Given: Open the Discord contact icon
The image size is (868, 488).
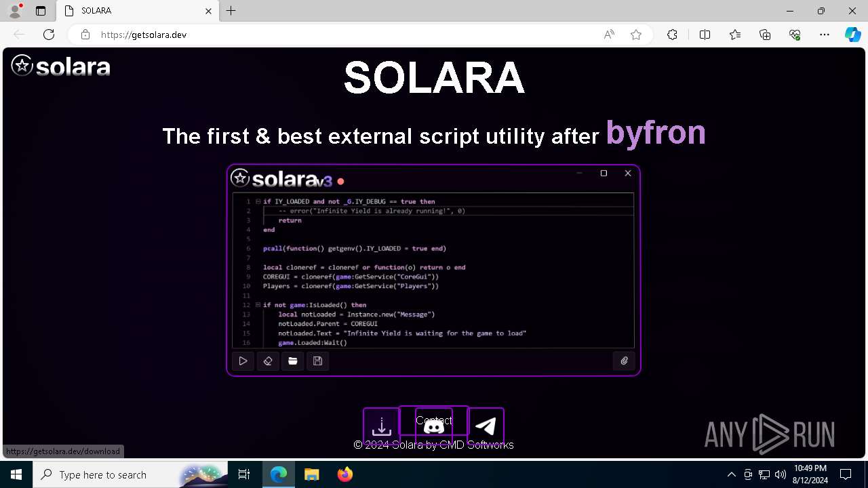Looking at the screenshot, I should coord(434,426).
